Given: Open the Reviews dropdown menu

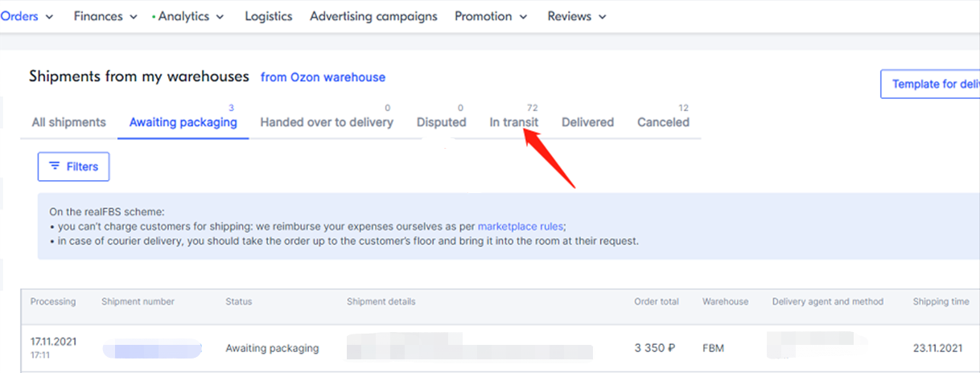Looking at the screenshot, I should tap(603, 17).
